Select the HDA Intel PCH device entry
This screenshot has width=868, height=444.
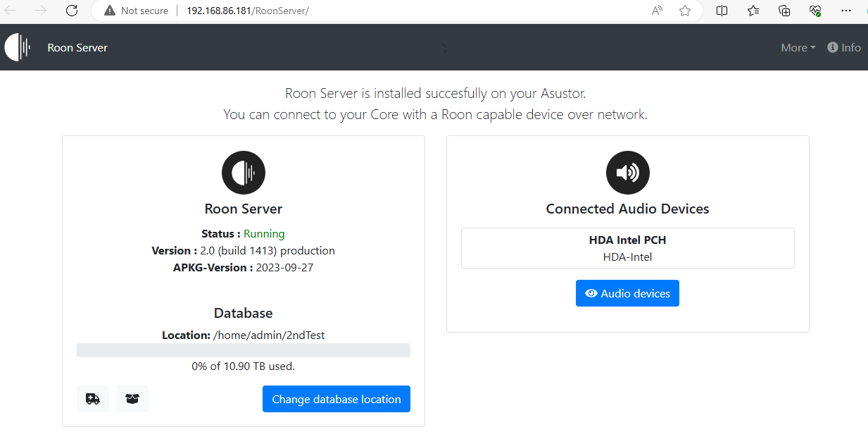(x=628, y=248)
